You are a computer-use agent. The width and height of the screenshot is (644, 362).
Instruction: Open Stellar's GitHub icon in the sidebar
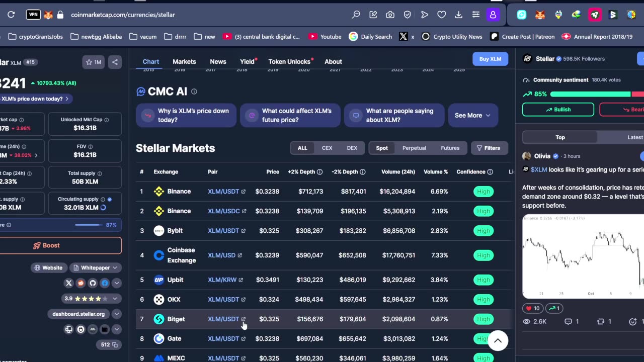click(93, 283)
